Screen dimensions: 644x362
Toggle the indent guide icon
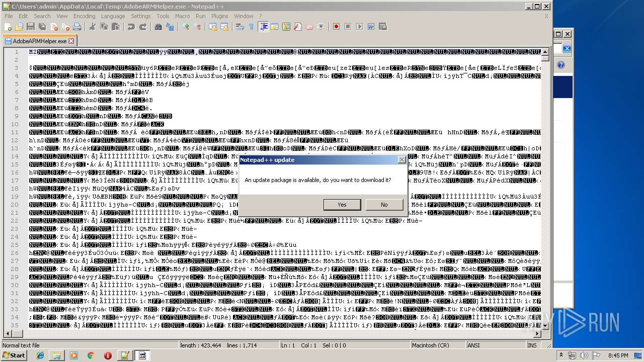point(263,27)
